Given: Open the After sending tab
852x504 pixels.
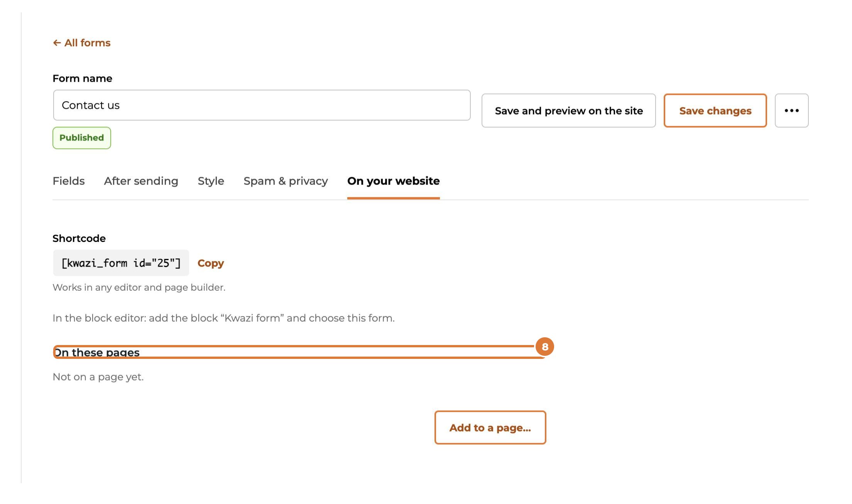Looking at the screenshot, I should click(141, 181).
